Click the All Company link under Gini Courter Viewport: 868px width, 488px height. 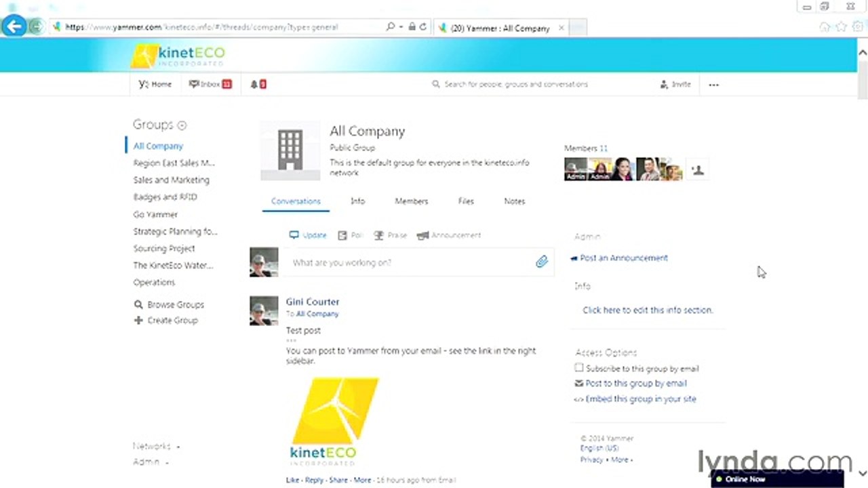(x=317, y=314)
